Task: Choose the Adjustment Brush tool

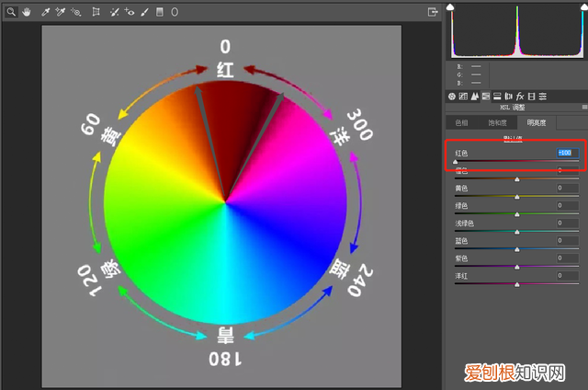Action: pos(145,12)
